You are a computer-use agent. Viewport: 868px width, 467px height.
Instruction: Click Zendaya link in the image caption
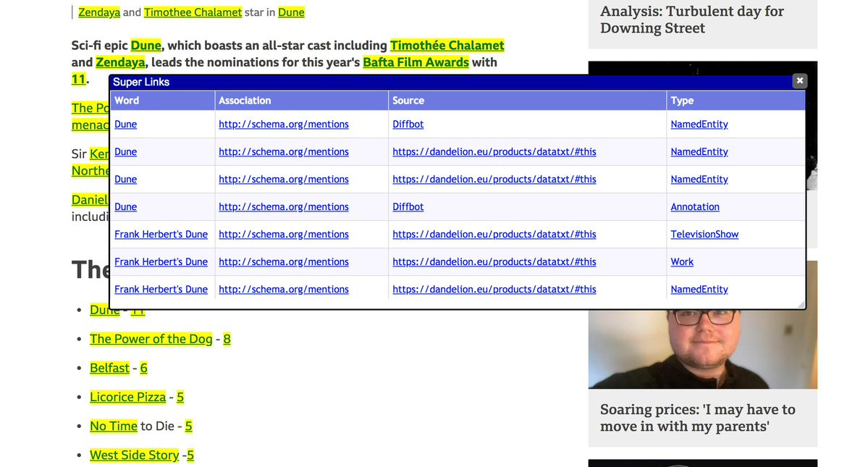tap(99, 12)
